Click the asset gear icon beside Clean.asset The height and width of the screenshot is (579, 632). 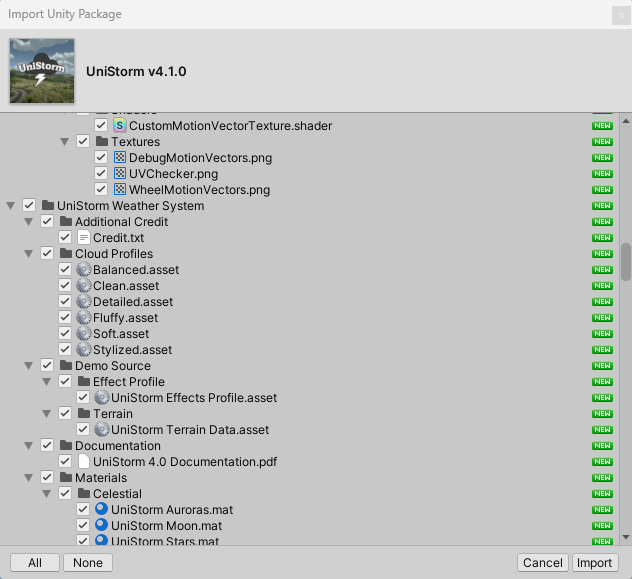coord(84,285)
